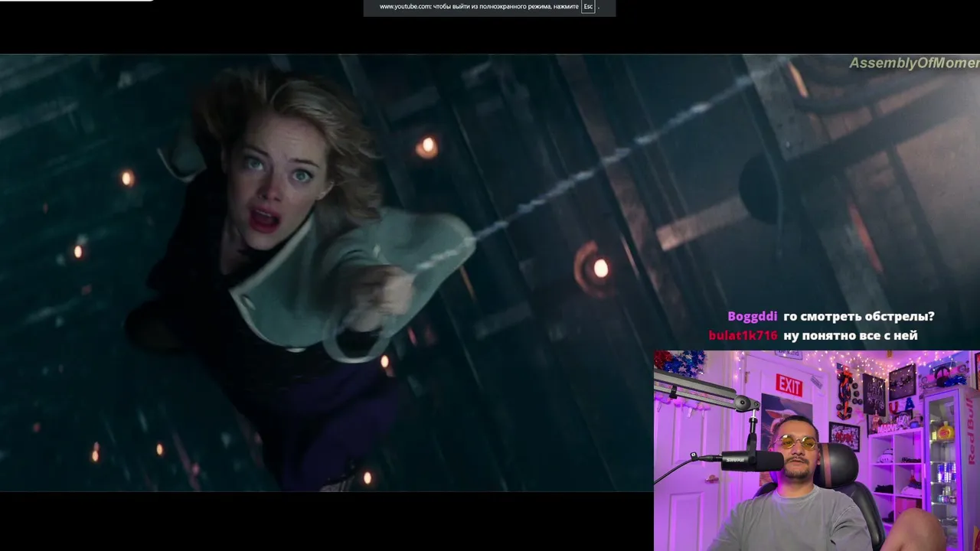Click chat message "ну понятно все с ней"

[x=850, y=335]
